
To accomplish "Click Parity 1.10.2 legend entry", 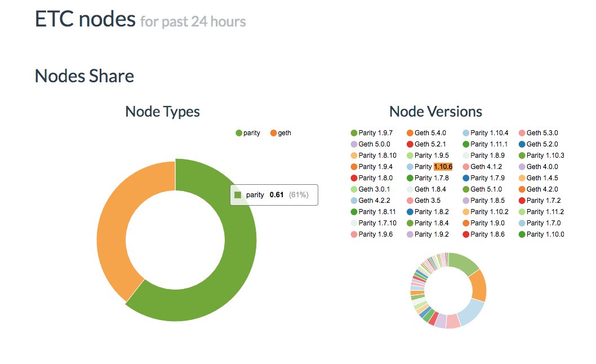I will [486, 211].
